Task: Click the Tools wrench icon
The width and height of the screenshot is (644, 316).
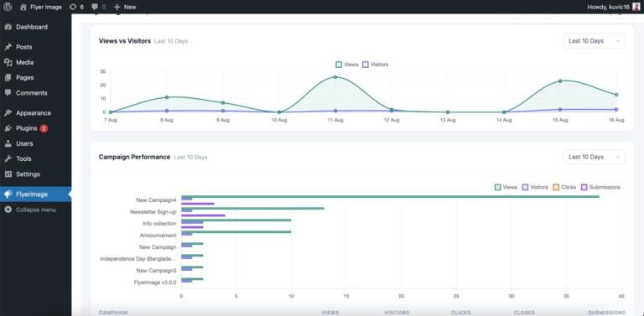Action: [x=8, y=158]
